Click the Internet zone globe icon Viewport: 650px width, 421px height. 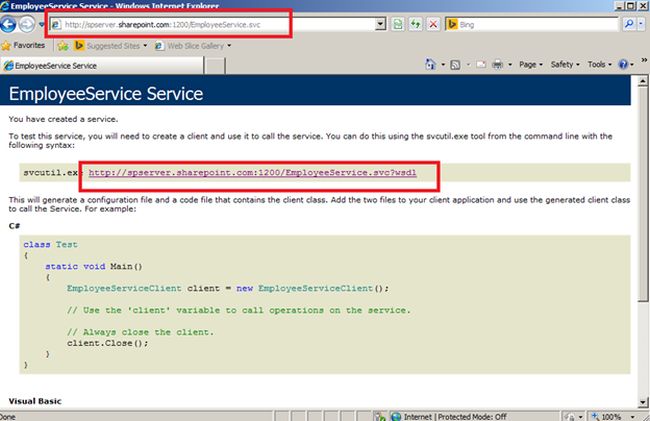point(396,416)
